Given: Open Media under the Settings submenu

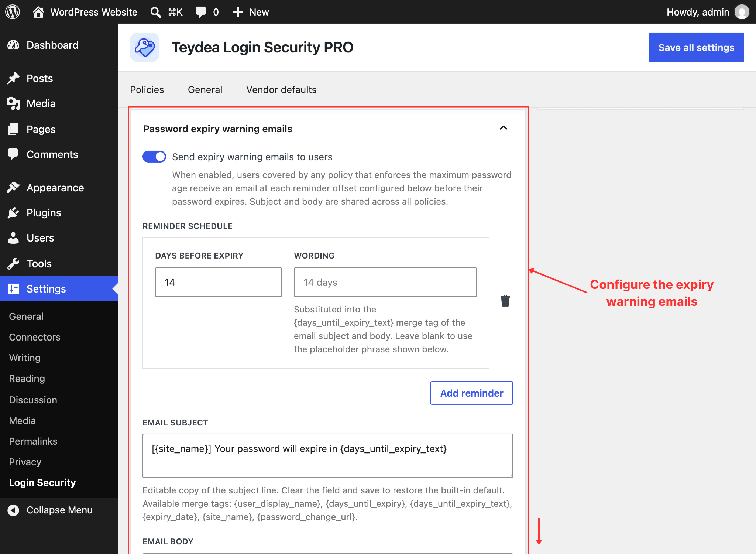Looking at the screenshot, I should click(23, 421).
